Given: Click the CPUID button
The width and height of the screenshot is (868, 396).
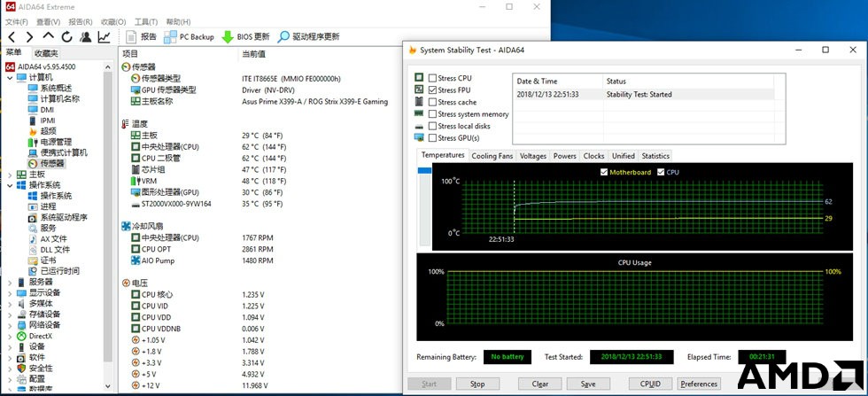Looking at the screenshot, I should click(x=650, y=384).
